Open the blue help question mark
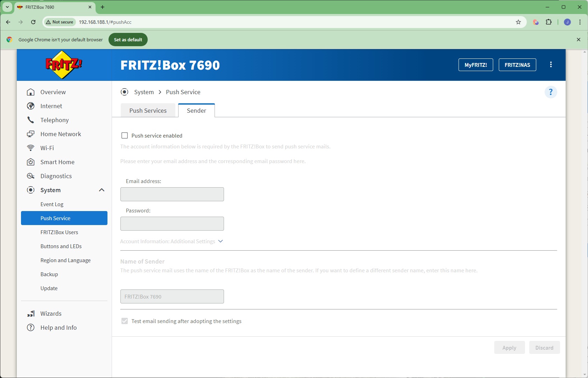Image resolution: width=588 pixels, height=378 pixels. click(x=551, y=92)
